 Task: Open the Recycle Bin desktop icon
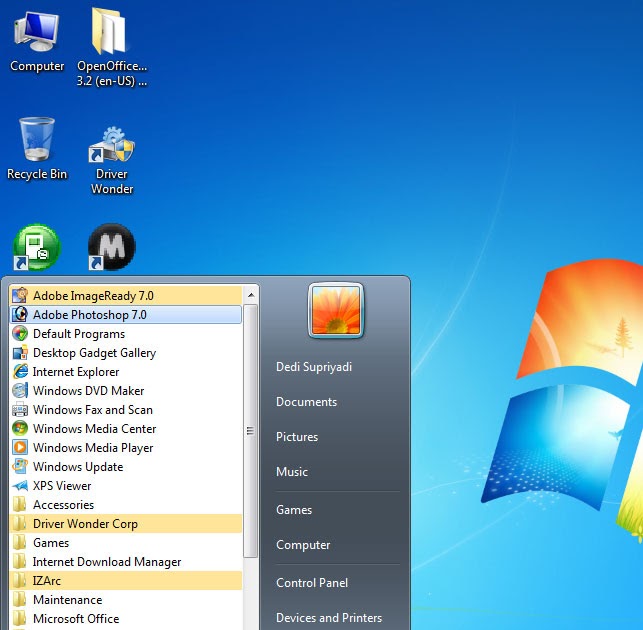point(37,148)
